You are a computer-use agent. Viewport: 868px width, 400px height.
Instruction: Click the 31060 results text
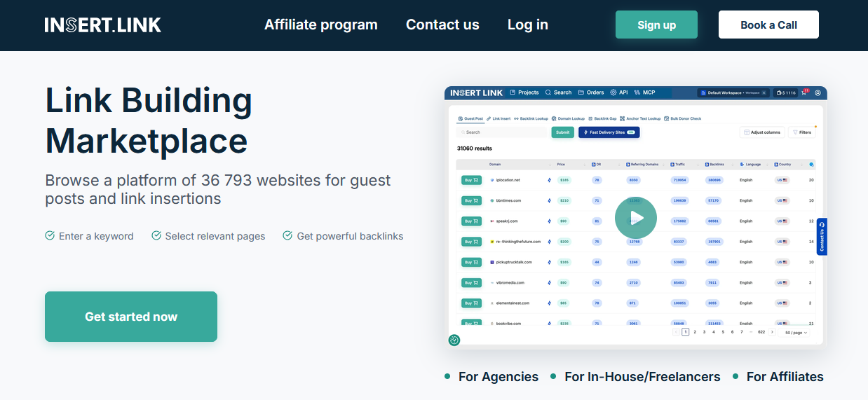tap(475, 149)
